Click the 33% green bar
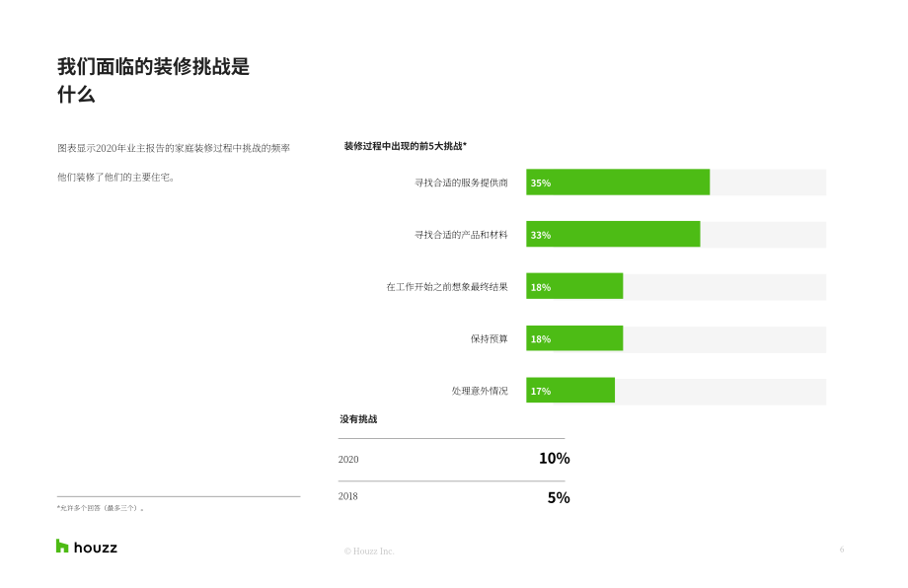The image size is (908, 588). [613, 235]
